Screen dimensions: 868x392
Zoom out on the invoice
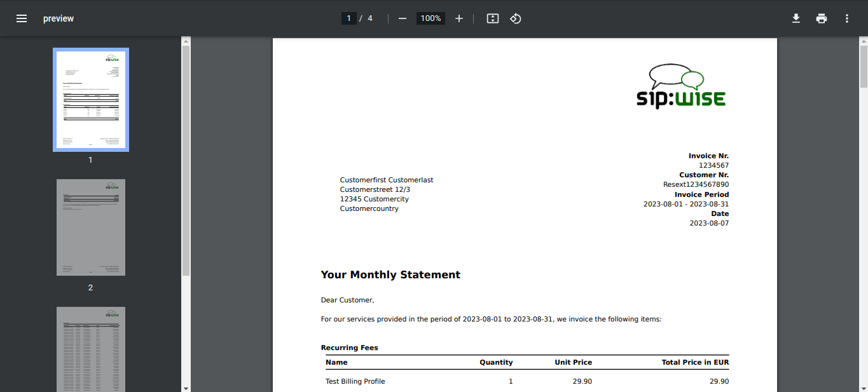tap(402, 18)
